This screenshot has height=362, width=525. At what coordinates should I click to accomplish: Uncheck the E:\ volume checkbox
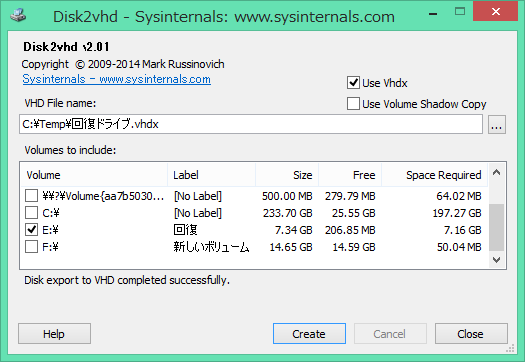pyautogui.click(x=31, y=230)
